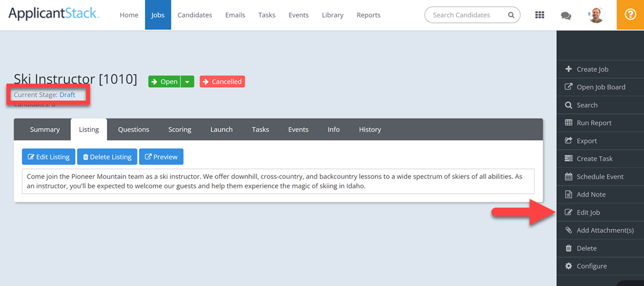Click the sidebar Delete trash icon
Image resolution: width=644 pixels, height=286 pixels.
point(569,248)
